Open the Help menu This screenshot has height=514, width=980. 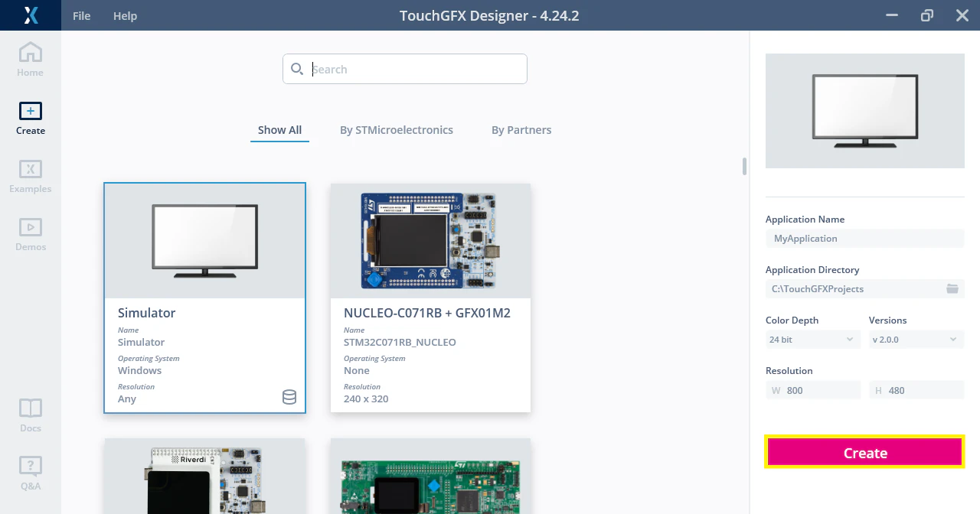[x=125, y=15]
